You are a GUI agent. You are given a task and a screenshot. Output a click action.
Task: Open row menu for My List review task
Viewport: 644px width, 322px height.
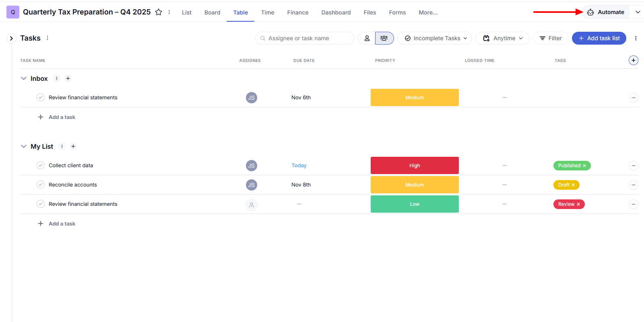(634, 204)
